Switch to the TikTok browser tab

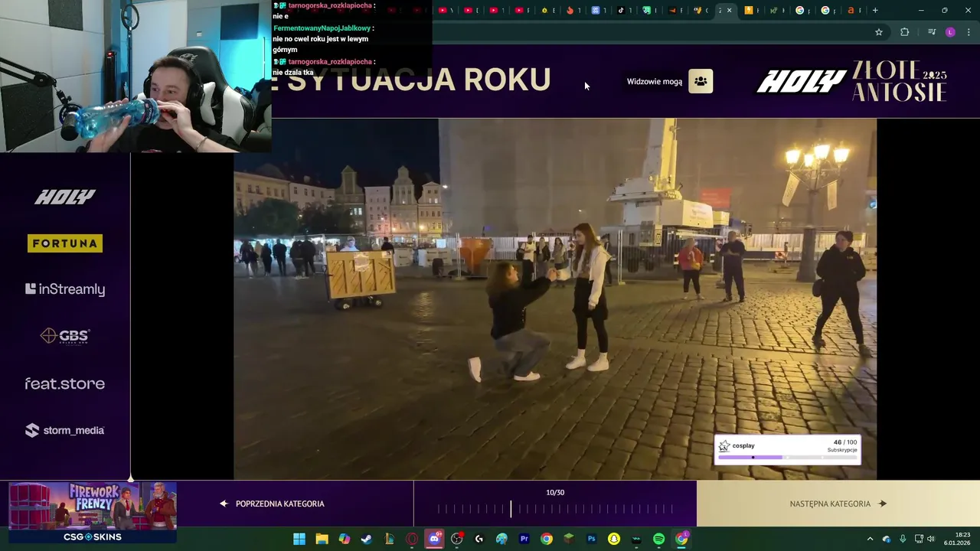coord(621,10)
